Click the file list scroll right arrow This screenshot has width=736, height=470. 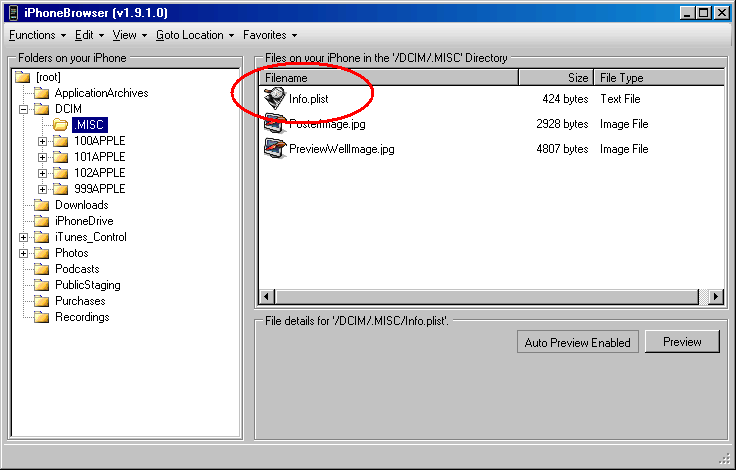pos(716,296)
